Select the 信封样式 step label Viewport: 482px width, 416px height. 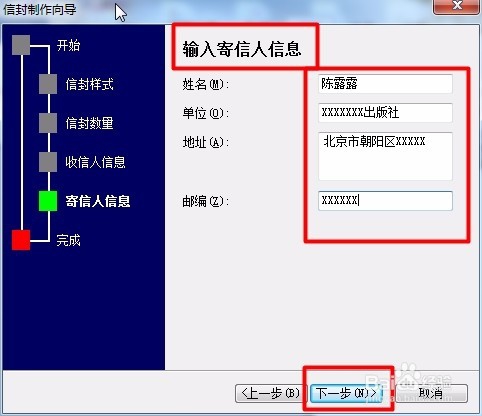tap(89, 84)
